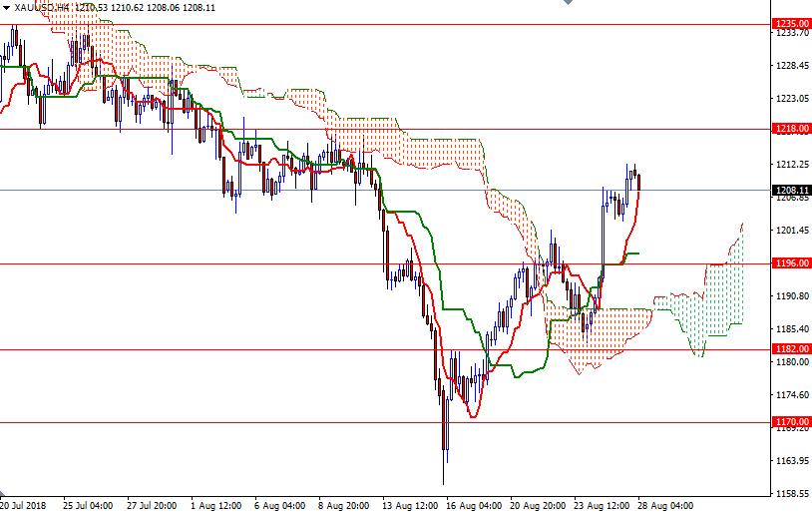Viewport: 812px width, 513px height.
Task: Click the current price tag 1208.11
Action: 791,190
